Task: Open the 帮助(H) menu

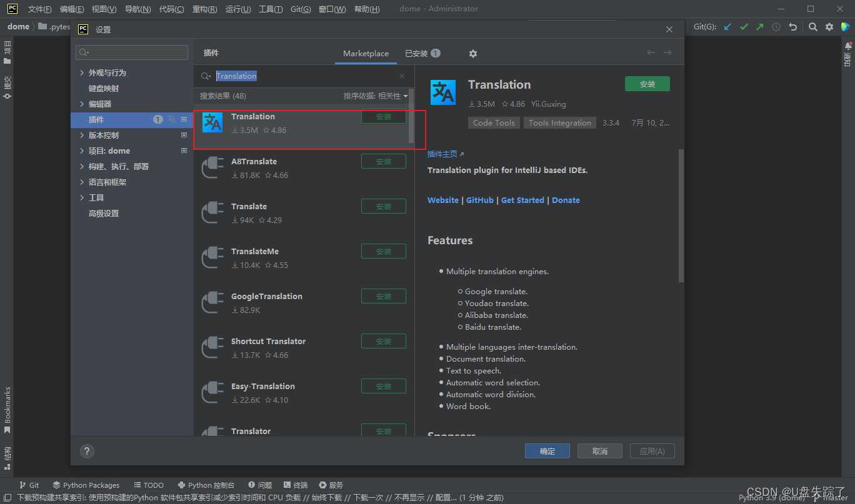Action: click(x=367, y=9)
